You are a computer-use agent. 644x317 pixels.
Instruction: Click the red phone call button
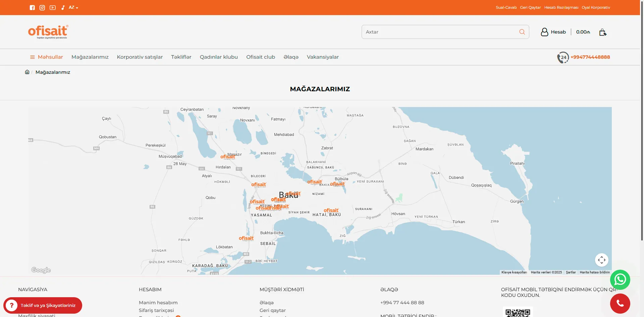tap(620, 304)
